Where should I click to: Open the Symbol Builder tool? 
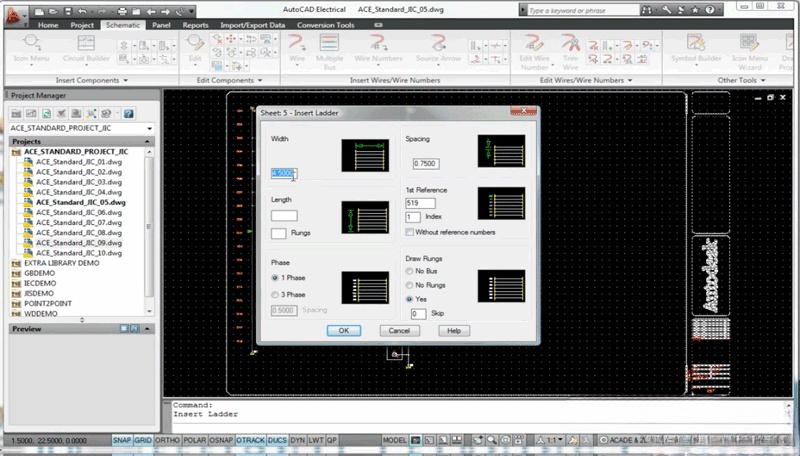(696, 49)
